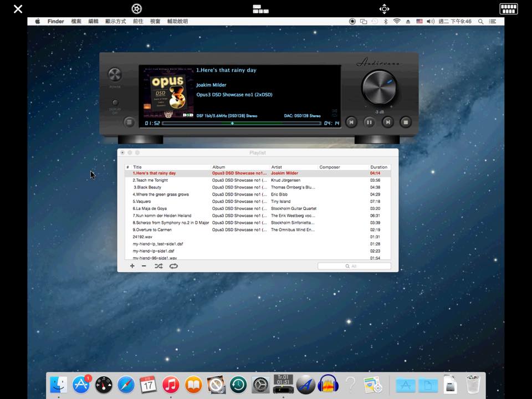Click the Audirvana Dock icon showing Tr.01

point(283,383)
